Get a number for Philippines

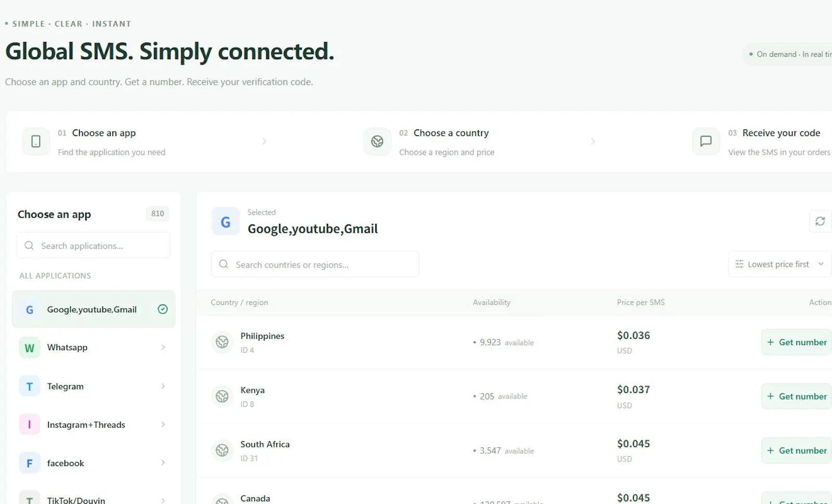pos(797,342)
